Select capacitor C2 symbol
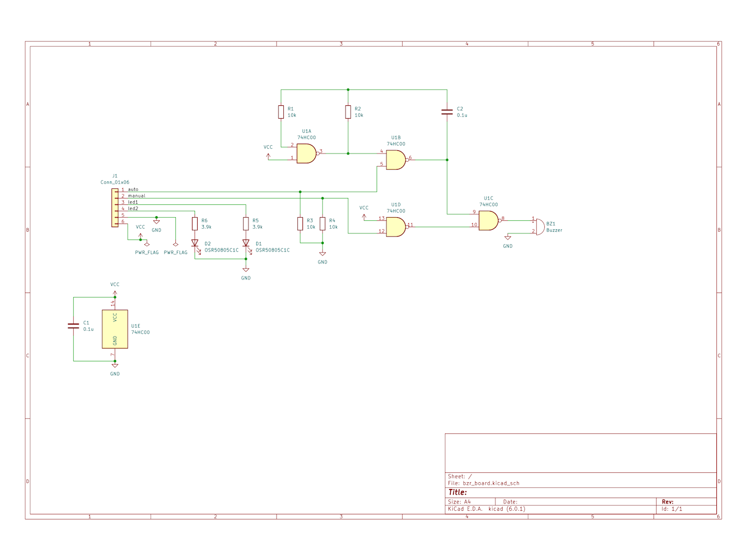Viewport: 747px width, 560px height. pos(447,111)
